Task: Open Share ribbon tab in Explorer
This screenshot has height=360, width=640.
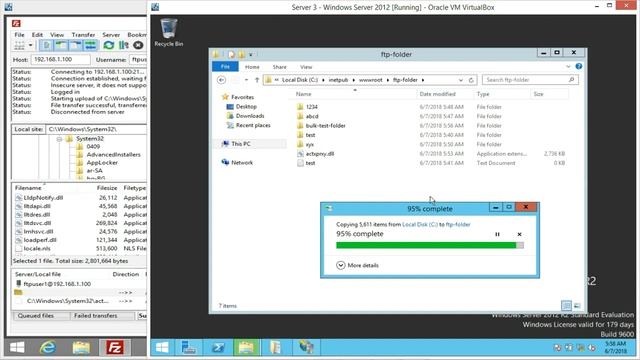Action: [280, 67]
